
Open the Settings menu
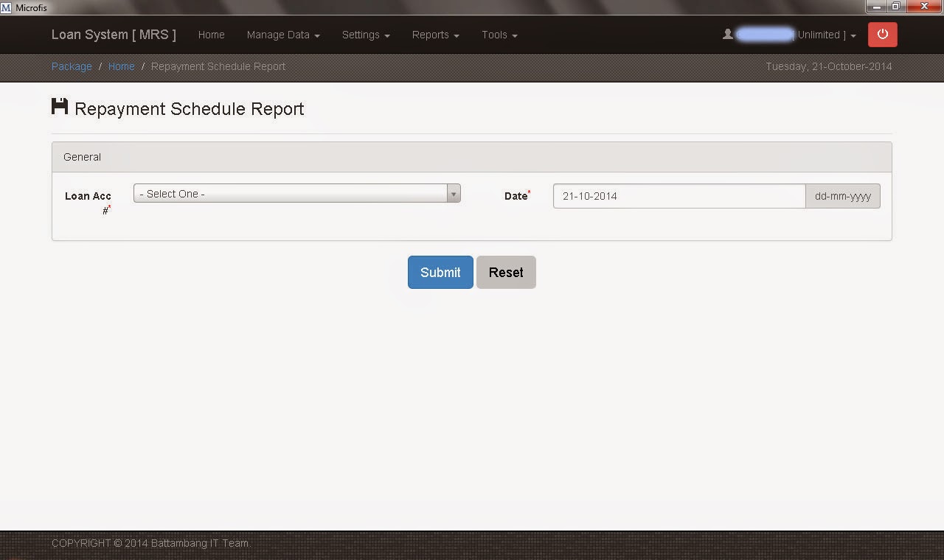pos(365,35)
